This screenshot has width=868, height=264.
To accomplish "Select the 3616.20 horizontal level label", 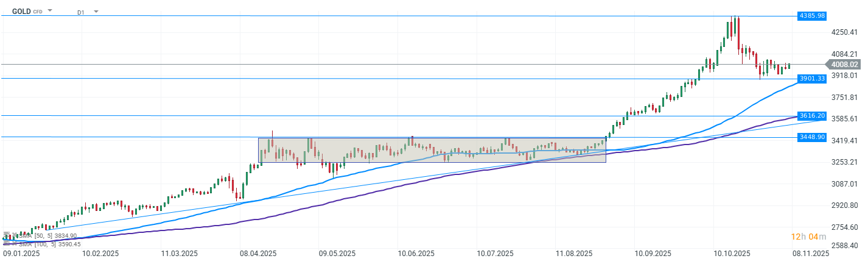I will pyautogui.click(x=811, y=116).
